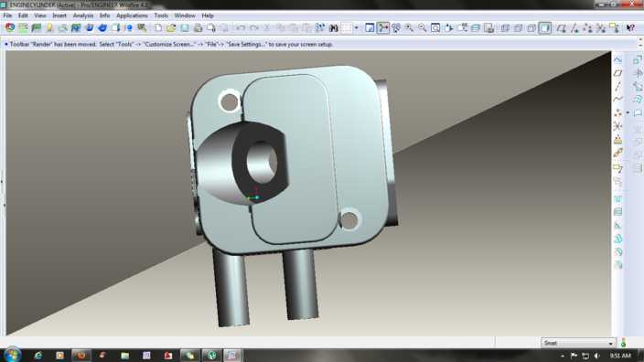Click the Repaint screen icon
The height and width of the screenshot is (362, 644).
370,28
